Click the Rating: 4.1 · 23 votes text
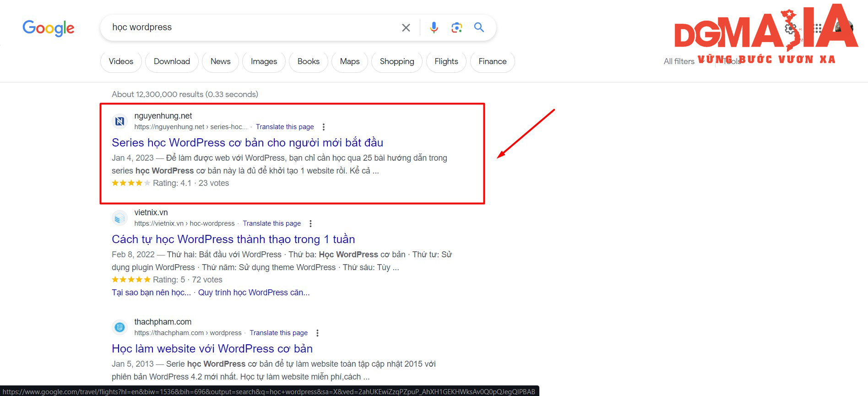The height and width of the screenshot is (396, 868). pyautogui.click(x=191, y=183)
